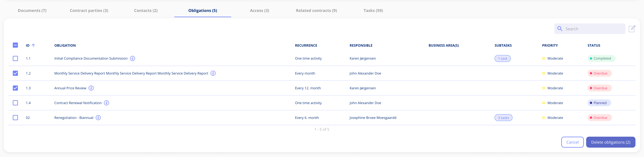The width and height of the screenshot is (644, 157).
Task: Open info icon for Monthly Service Delivery Report
Action: (213, 73)
